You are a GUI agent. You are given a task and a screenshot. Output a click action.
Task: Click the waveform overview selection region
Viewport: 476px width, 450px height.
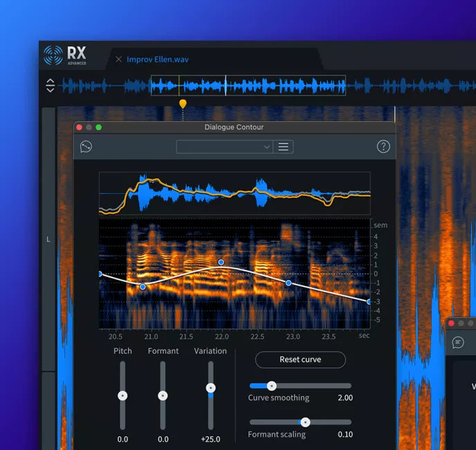click(248, 85)
